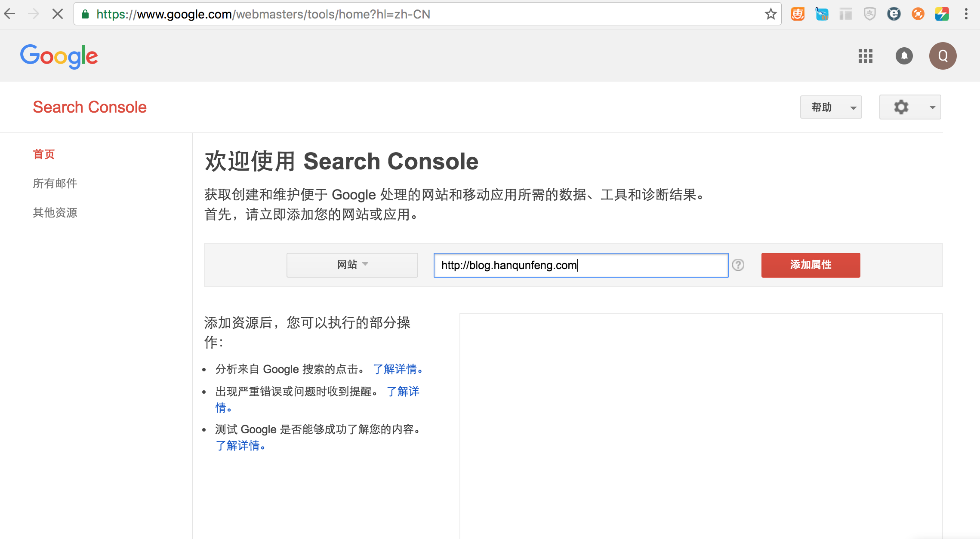Select 首页 in the sidebar
980x539 pixels.
[x=44, y=154]
